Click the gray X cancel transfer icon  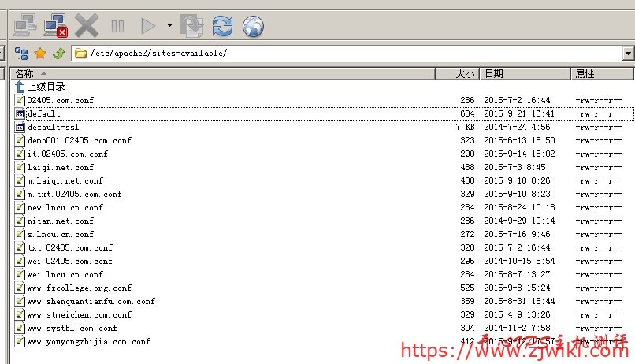[87, 26]
